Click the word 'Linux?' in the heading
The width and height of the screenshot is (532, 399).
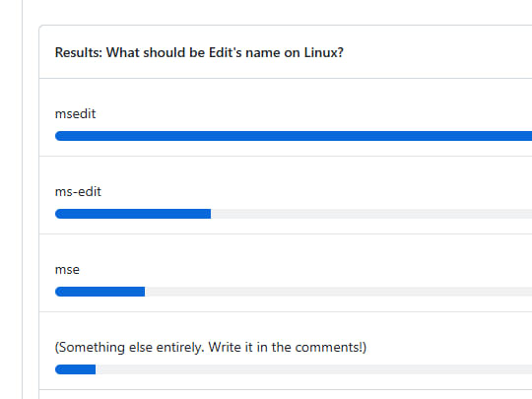pos(324,52)
